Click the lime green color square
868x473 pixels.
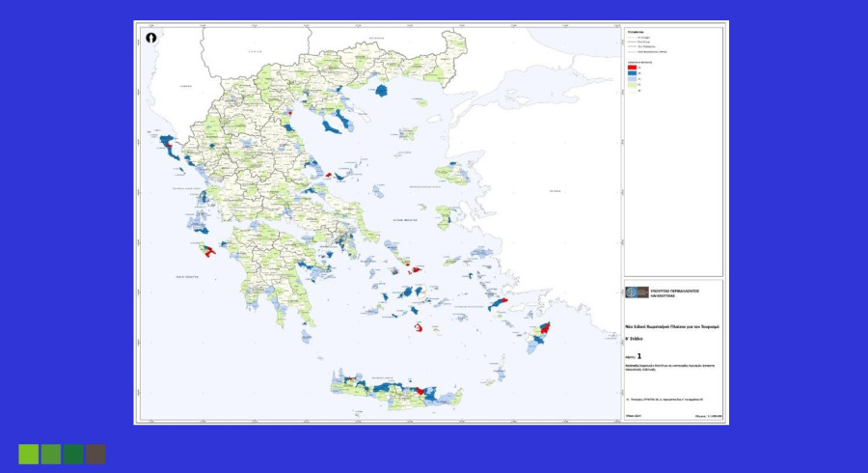click(x=28, y=454)
